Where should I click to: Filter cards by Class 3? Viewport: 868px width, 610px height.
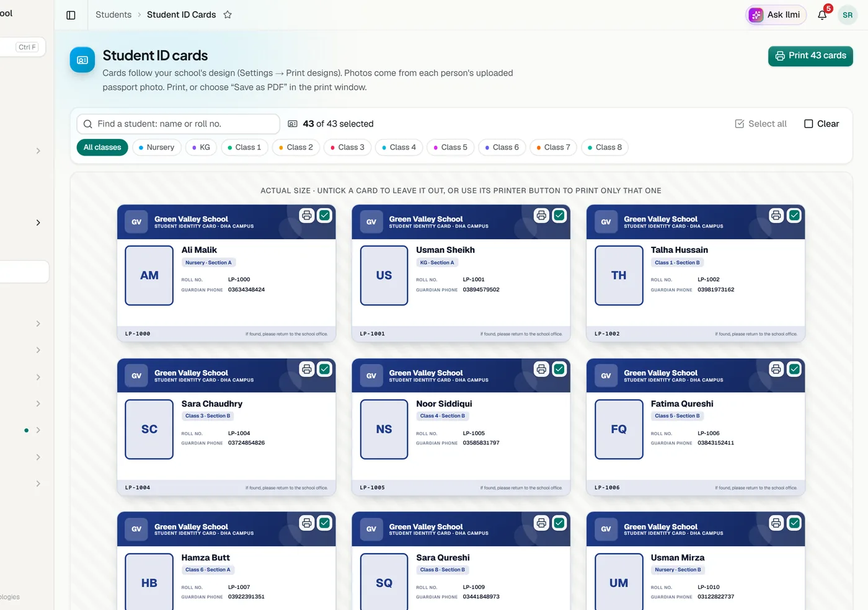tap(347, 148)
